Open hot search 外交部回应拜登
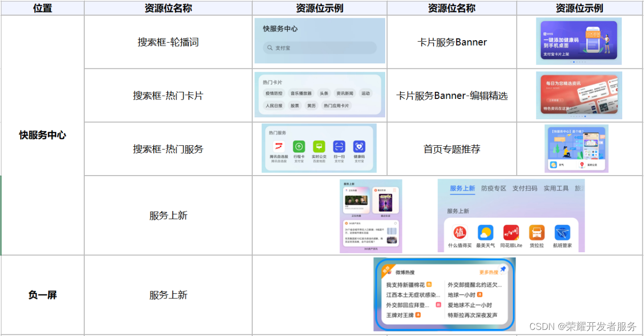This screenshot has height=336, width=644. (x=408, y=305)
